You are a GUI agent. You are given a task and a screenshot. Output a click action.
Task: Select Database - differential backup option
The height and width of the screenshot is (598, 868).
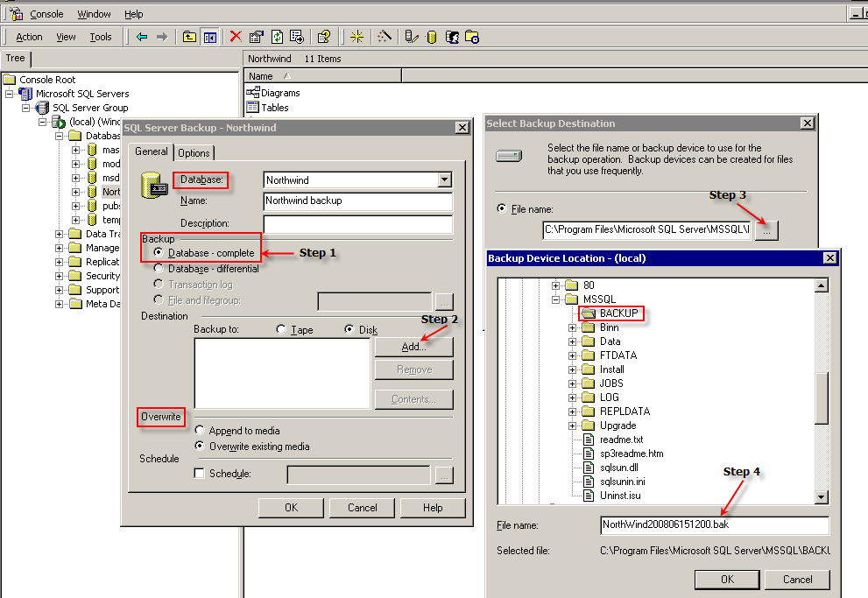pos(159,268)
